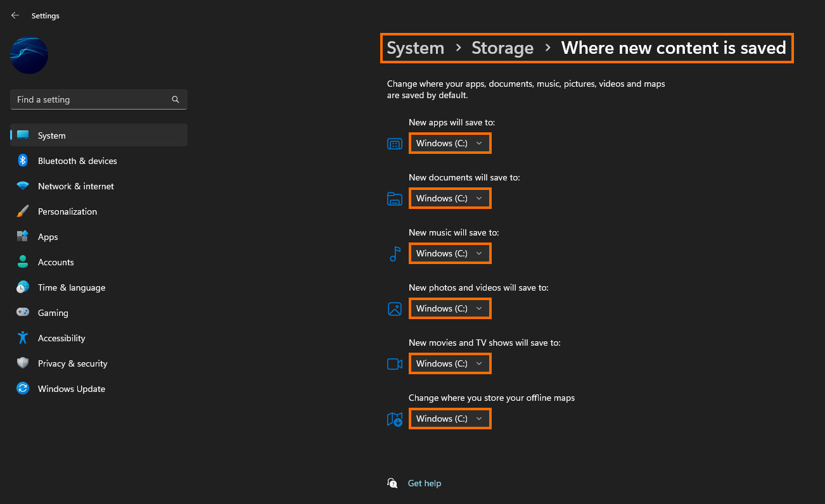Click the 'New apps will save to:' label
This screenshot has height=504, width=825.
tap(452, 122)
